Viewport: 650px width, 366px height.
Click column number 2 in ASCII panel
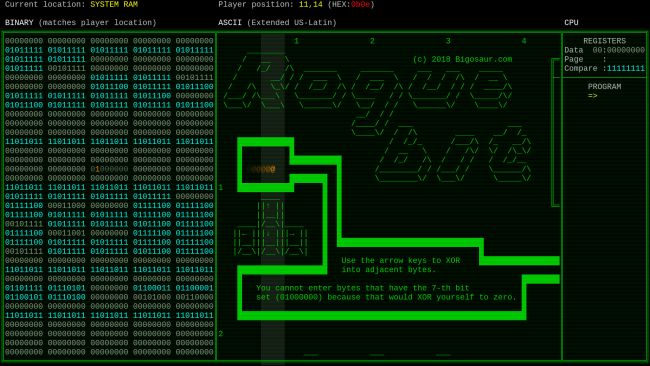tap(372, 41)
